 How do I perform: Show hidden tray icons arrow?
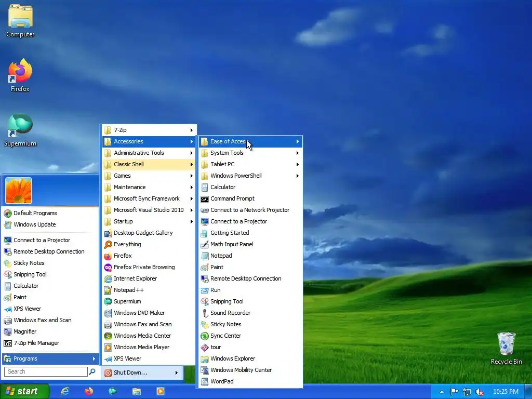[x=442, y=392]
